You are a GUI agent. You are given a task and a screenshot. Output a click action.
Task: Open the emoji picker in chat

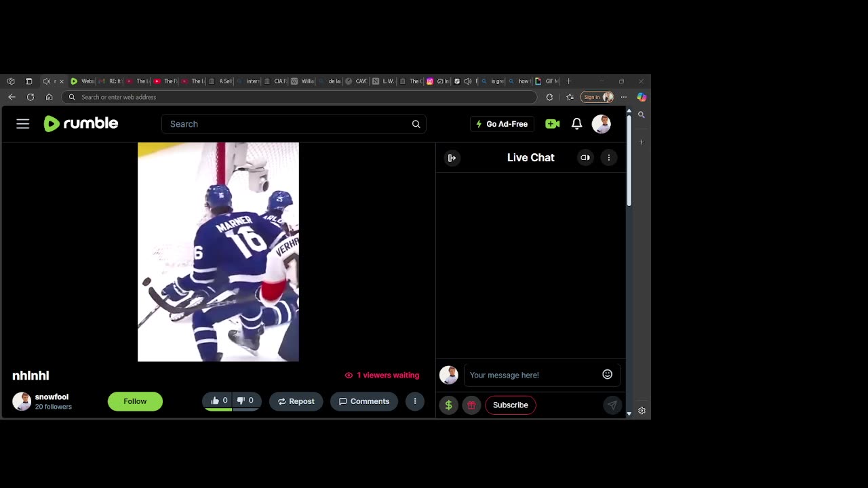[x=608, y=374]
